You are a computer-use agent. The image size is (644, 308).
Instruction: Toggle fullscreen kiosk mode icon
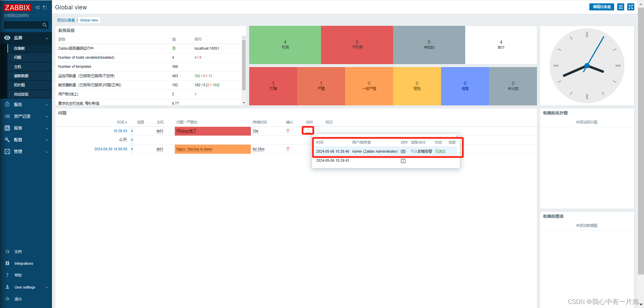631,7
